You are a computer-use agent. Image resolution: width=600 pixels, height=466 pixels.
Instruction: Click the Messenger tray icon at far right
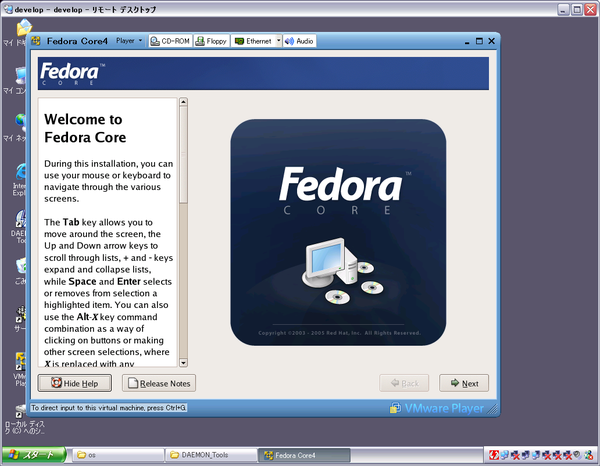[589, 455]
